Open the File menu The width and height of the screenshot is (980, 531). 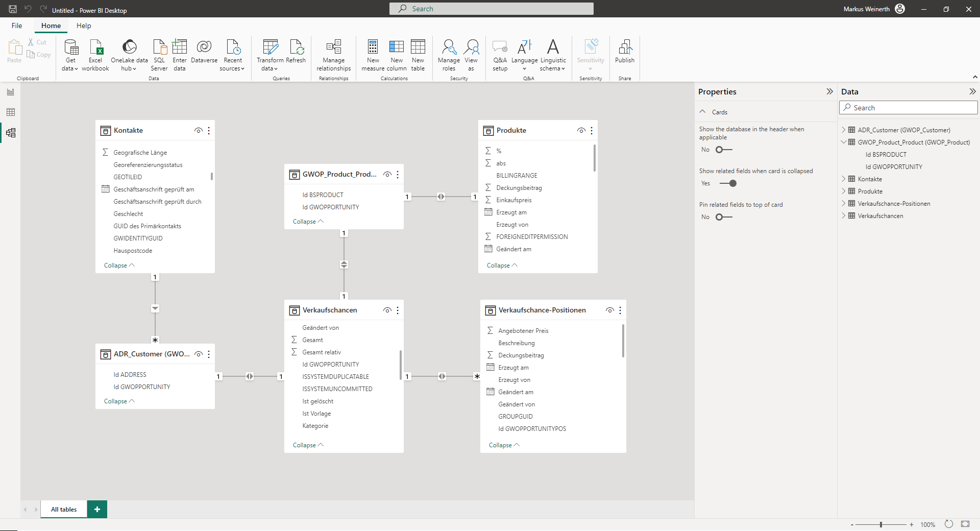pyautogui.click(x=17, y=26)
